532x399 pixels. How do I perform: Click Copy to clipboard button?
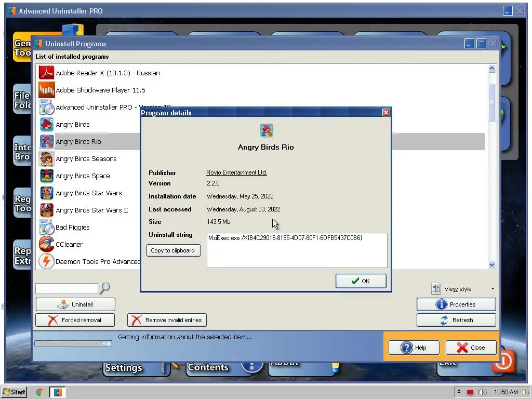click(x=173, y=250)
